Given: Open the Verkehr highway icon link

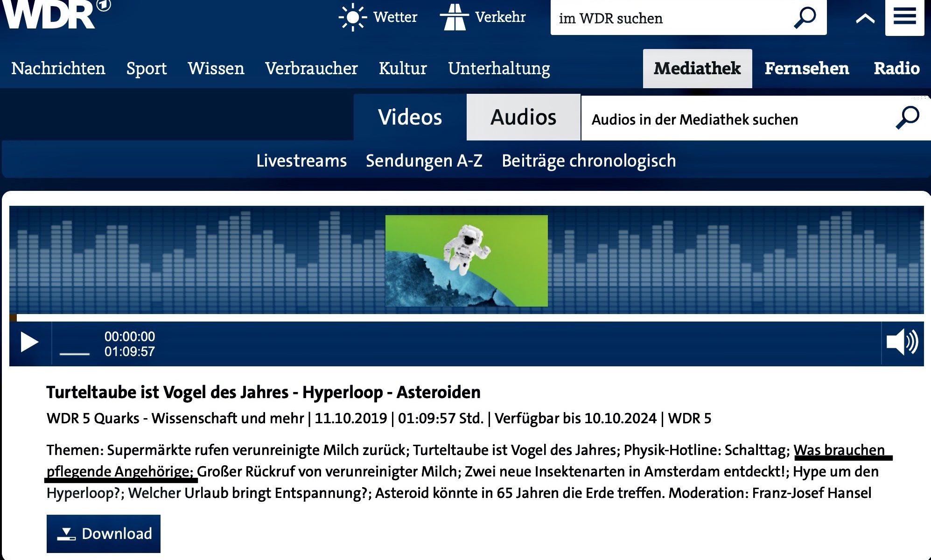Looking at the screenshot, I should tap(483, 17).
